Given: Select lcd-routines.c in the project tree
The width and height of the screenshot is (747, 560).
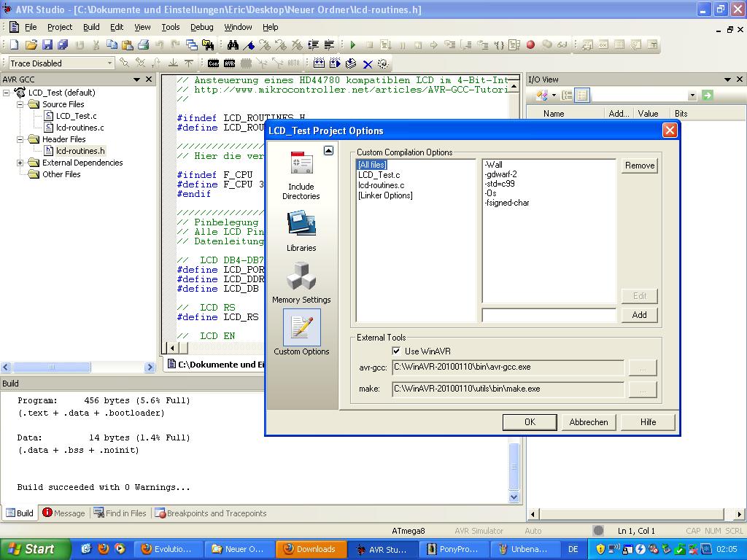Looking at the screenshot, I should point(80,128).
